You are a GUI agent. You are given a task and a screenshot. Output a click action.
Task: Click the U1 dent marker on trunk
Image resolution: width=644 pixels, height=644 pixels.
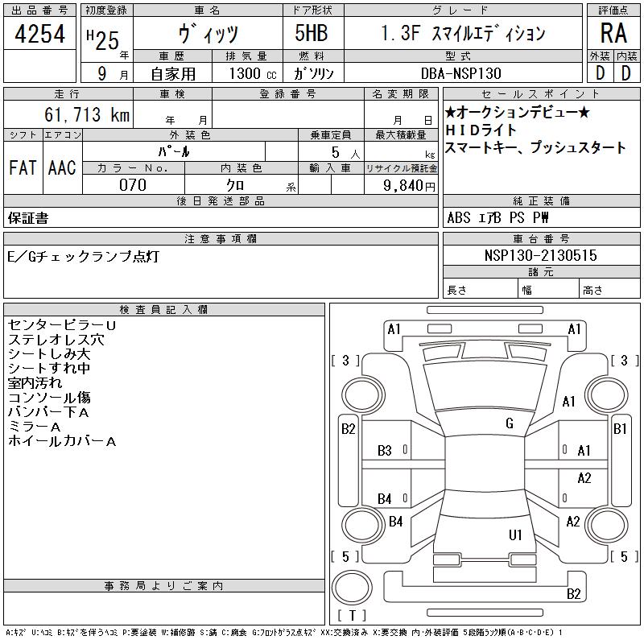515,535
